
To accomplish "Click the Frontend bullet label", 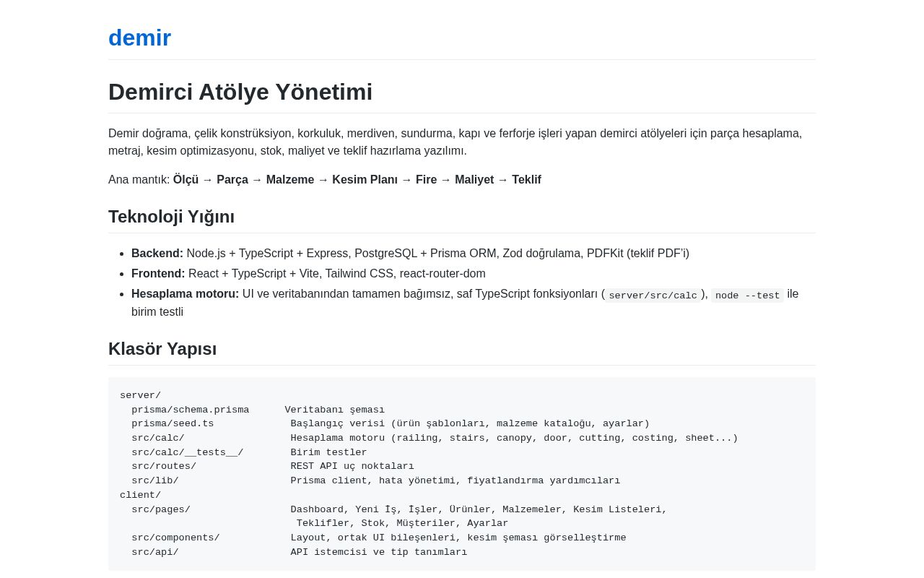I will (x=158, y=274).
